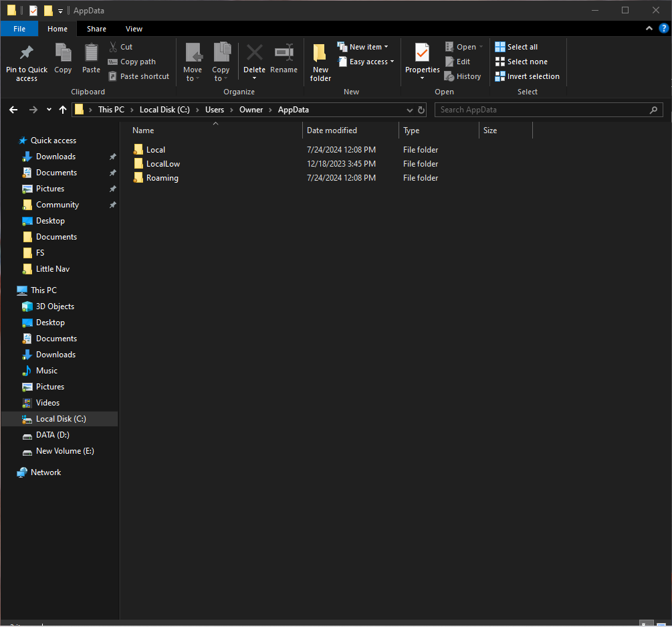The height and width of the screenshot is (627, 672).
Task: Open the File menu
Action: [19, 29]
